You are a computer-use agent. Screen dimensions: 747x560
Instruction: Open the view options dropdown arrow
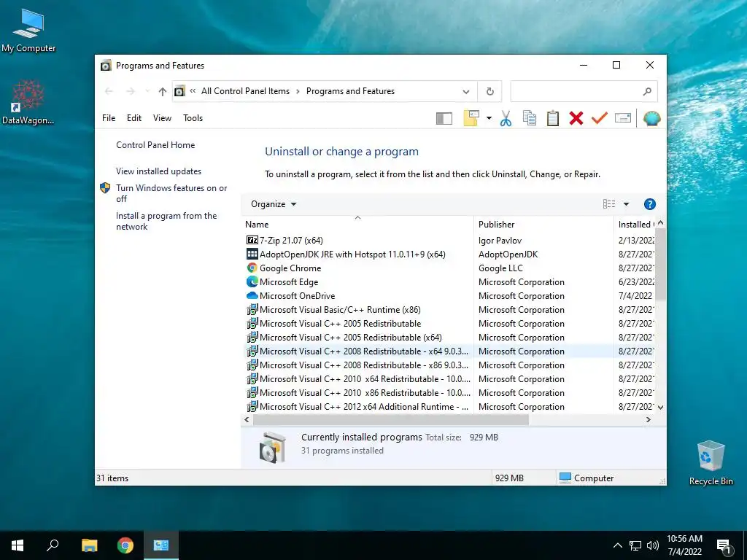627,204
